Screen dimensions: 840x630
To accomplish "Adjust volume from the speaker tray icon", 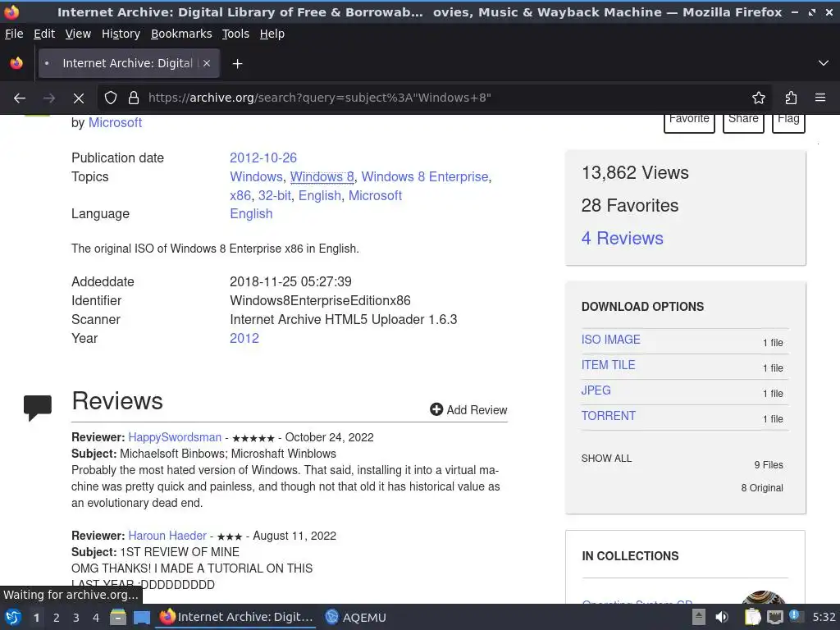I will pos(722,617).
